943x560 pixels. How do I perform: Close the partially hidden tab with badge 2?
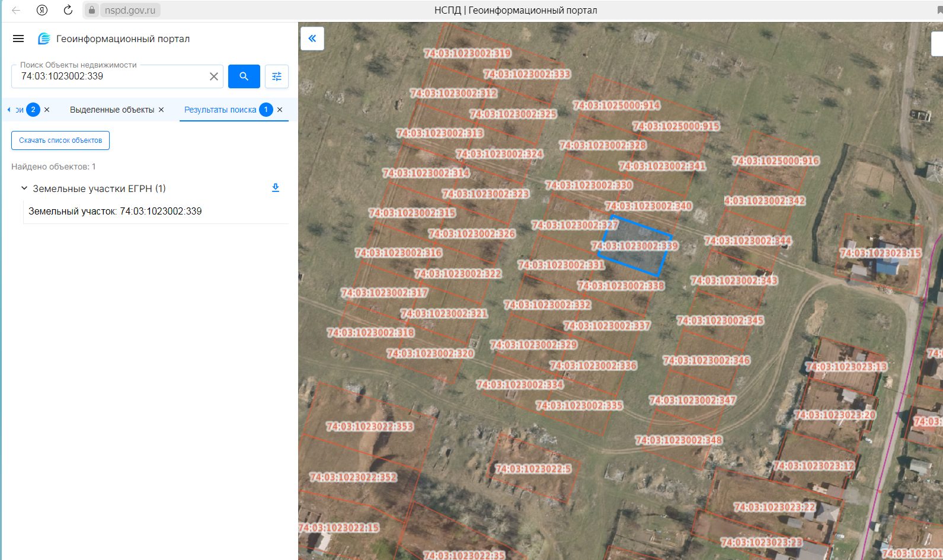(x=47, y=110)
